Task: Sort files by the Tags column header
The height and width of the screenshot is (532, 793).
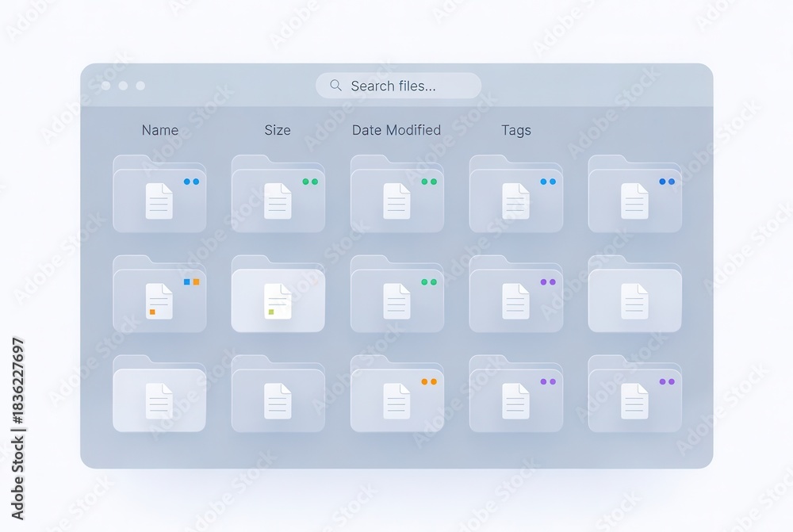Action: [x=516, y=130]
